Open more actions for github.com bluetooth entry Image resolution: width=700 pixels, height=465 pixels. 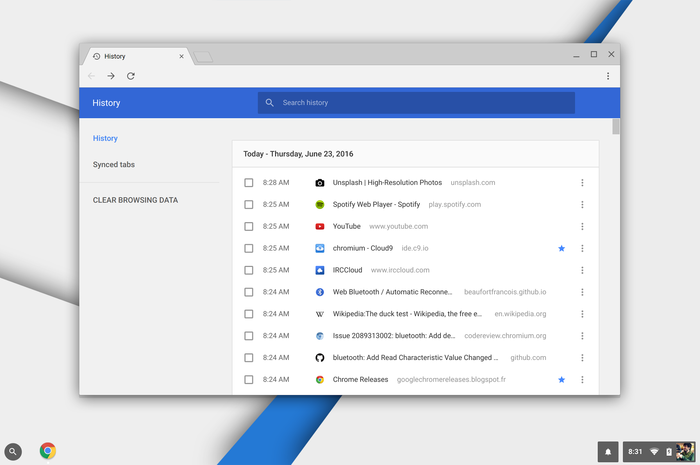(582, 357)
